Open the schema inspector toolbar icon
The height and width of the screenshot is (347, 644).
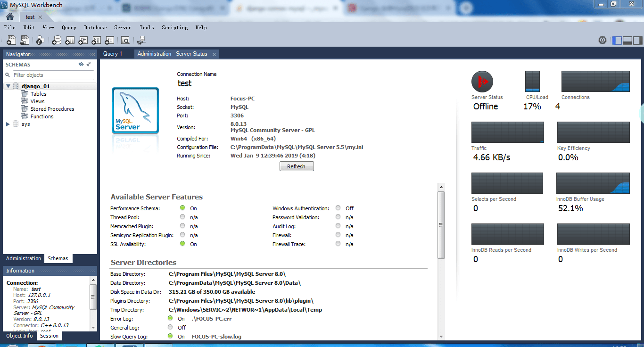pyautogui.click(x=41, y=41)
